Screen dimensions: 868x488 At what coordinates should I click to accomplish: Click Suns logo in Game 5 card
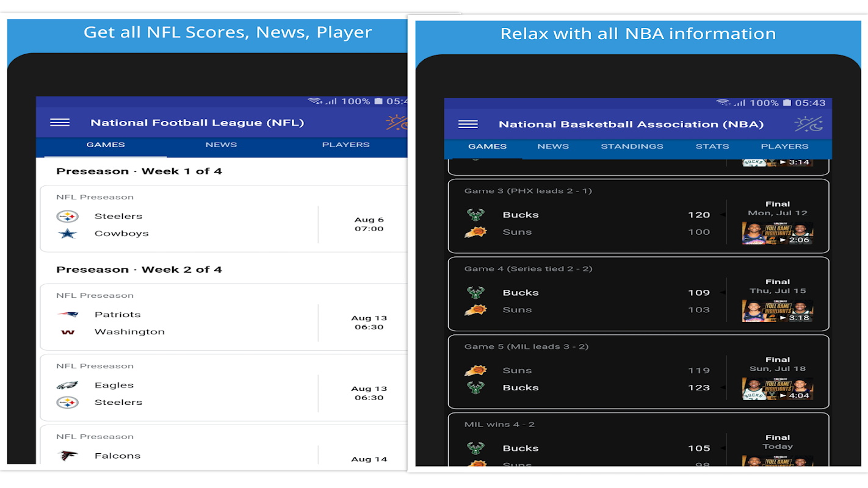click(476, 370)
